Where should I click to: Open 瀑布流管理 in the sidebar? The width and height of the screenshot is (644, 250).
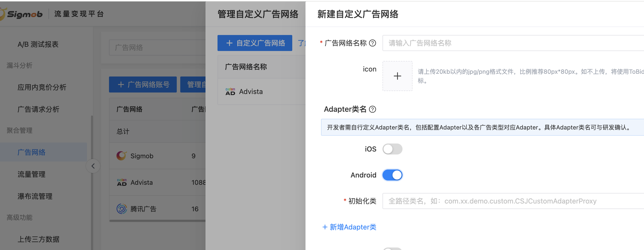click(x=35, y=196)
